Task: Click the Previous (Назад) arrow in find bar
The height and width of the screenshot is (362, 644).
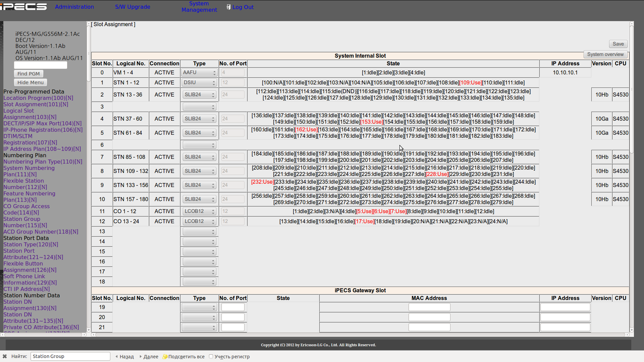Action: 116,357
